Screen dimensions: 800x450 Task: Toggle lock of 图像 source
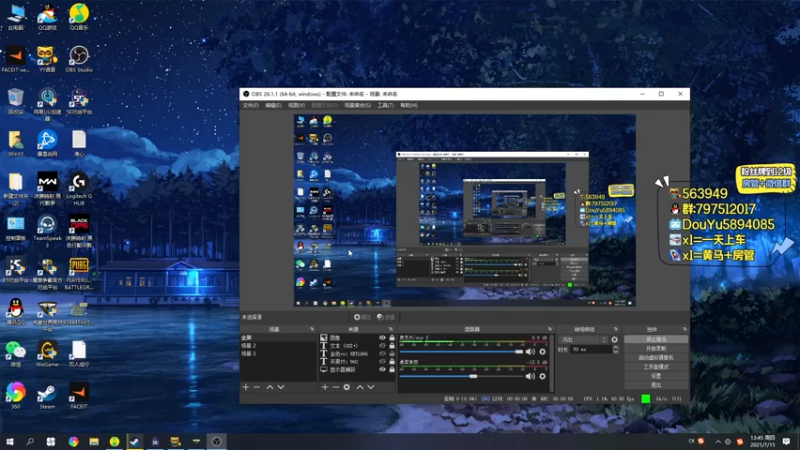392,338
